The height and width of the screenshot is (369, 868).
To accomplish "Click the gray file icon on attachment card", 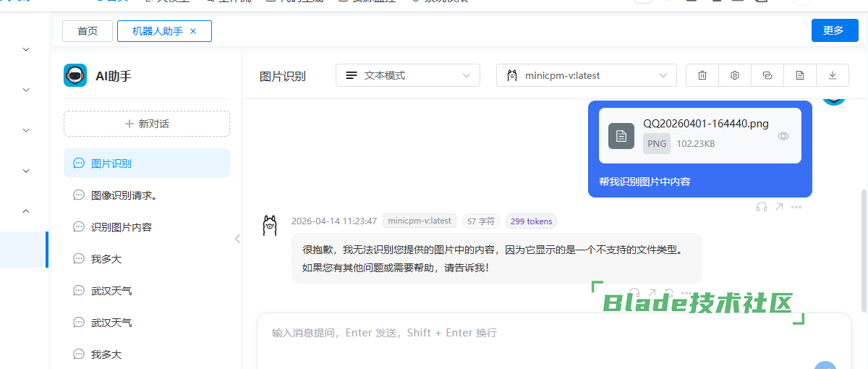I will [621, 136].
